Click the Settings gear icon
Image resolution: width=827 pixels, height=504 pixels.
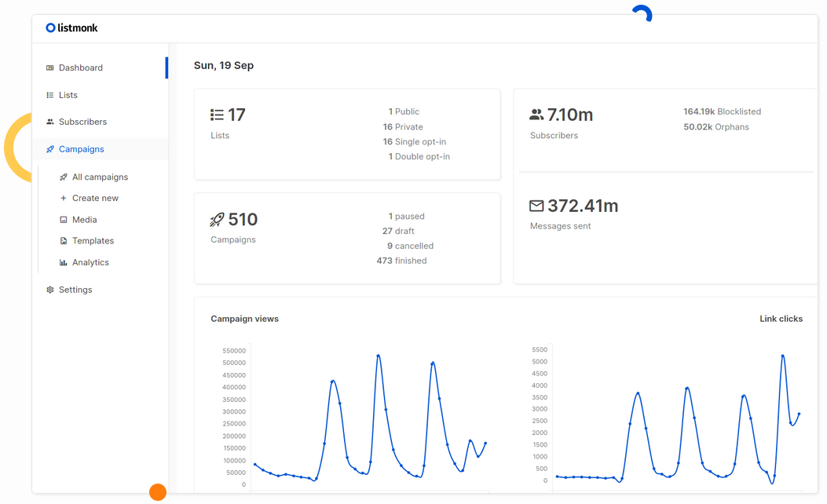click(49, 289)
